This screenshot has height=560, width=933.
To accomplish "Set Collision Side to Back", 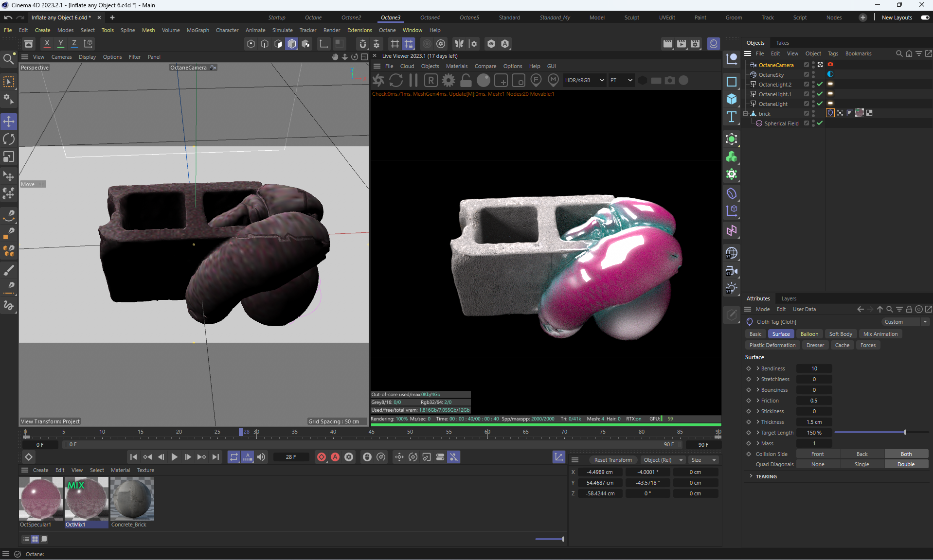I will coord(862,454).
